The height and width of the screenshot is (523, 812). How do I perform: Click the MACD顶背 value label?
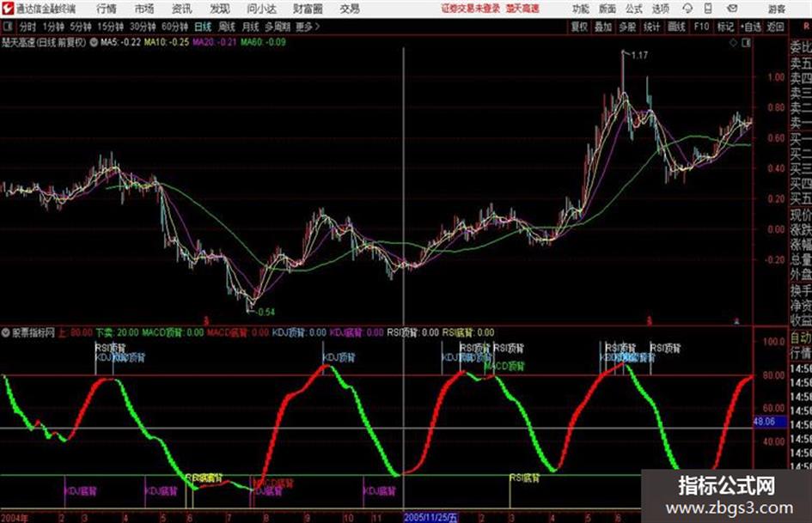[173, 332]
